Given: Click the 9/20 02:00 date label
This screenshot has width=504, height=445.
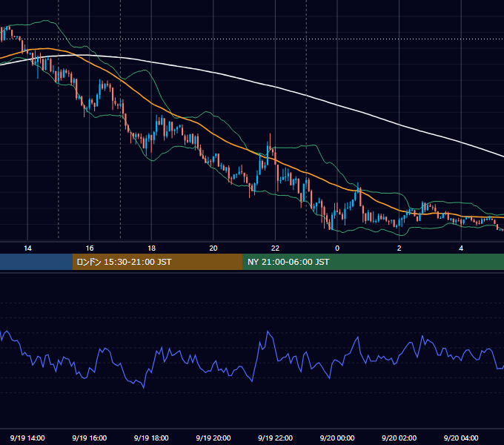Looking at the screenshot, I should (x=399, y=438).
